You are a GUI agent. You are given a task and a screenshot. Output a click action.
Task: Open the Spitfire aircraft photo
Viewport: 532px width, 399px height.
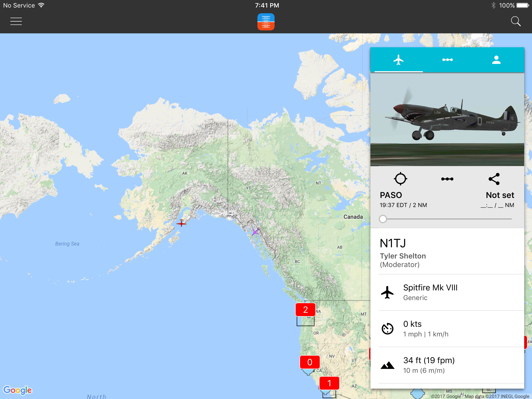click(x=447, y=119)
